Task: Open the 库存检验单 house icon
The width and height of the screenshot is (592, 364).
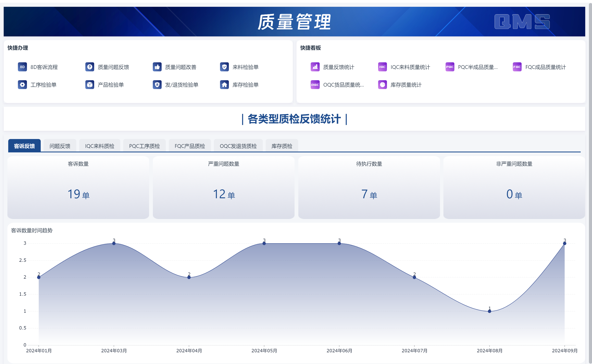Action: coord(224,85)
